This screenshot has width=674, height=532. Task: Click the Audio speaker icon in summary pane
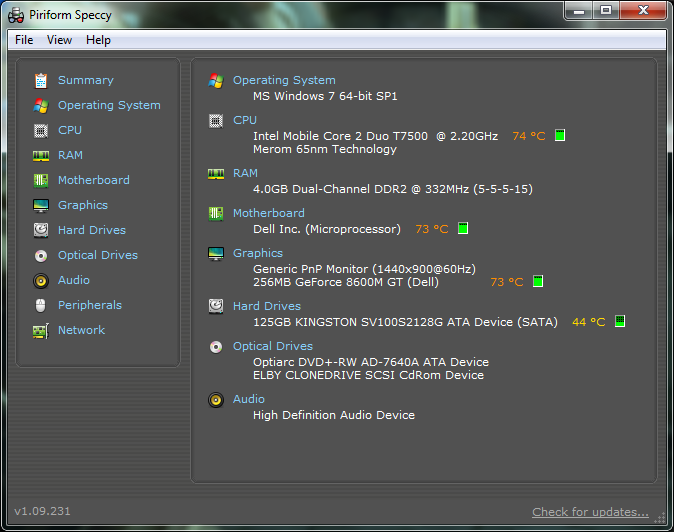tap(216, 400)
